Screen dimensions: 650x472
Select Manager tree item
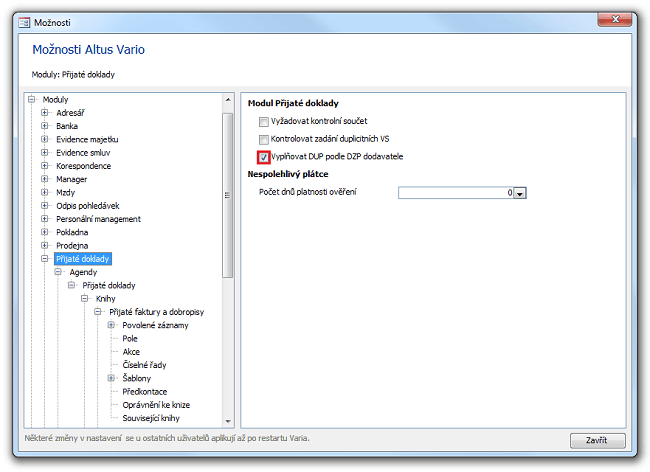tap(71, 179)
